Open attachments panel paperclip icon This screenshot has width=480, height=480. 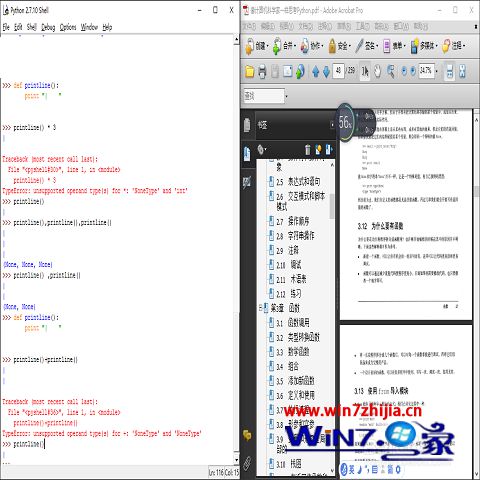click(247, 463)
